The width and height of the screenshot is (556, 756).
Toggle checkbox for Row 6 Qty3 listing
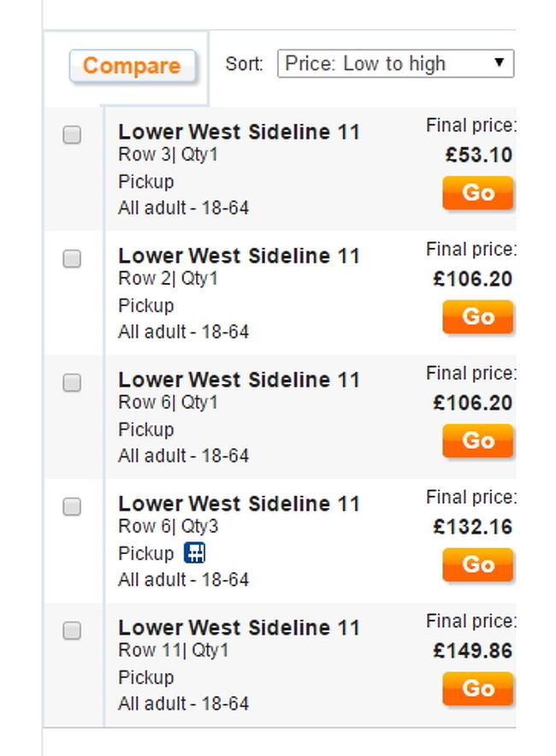point(72,506)
